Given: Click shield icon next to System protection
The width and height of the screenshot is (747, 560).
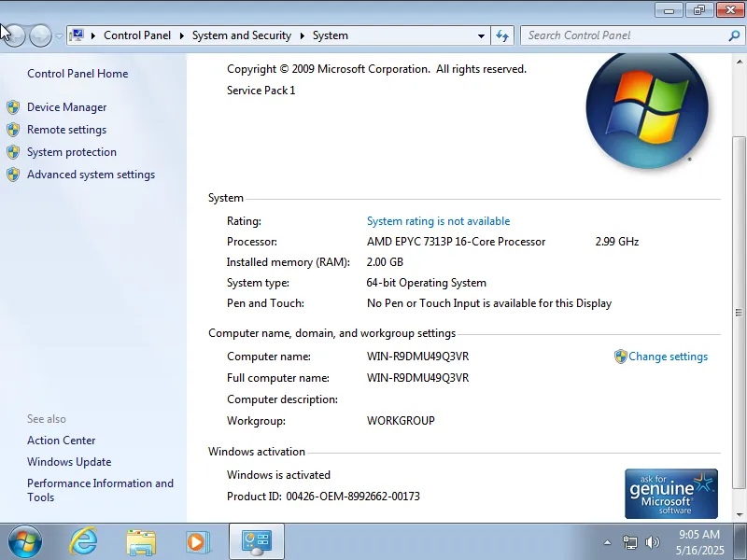Looking at the screenshot, I should click(x=13, y=152).
